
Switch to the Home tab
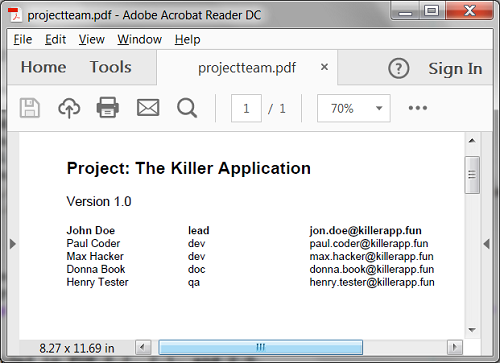point(43,67)
